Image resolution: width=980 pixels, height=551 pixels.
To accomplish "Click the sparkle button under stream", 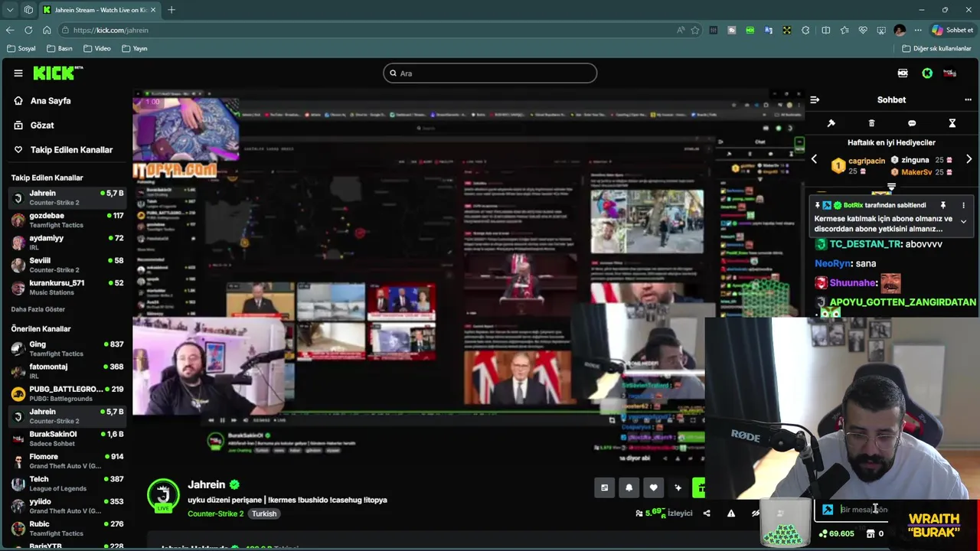I will tap(678, 487).
